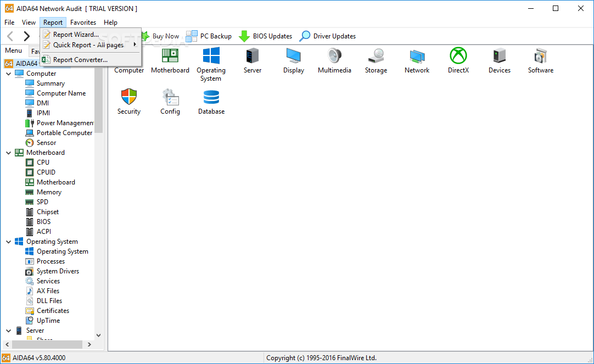Open the Computer category icon in main pane
This screenshot has width=594, height=364.
click(129, 70)
